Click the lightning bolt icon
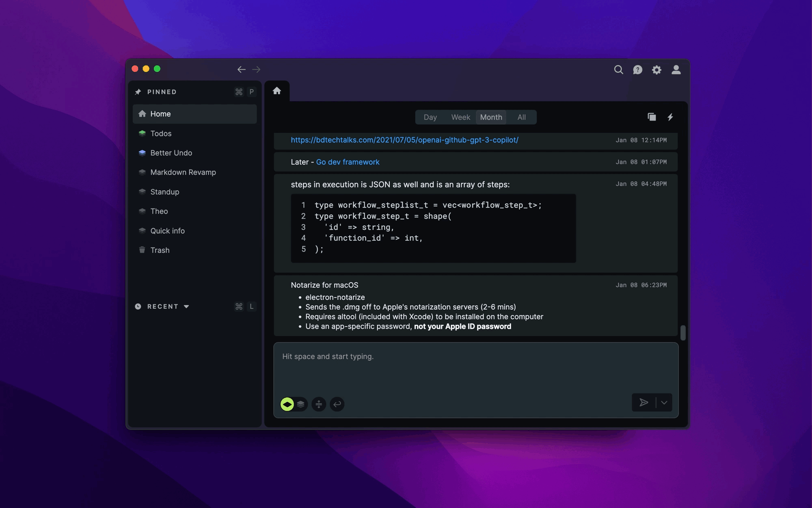Image resolution: width=812 pixels, height=508 pixels. point(670,117)
